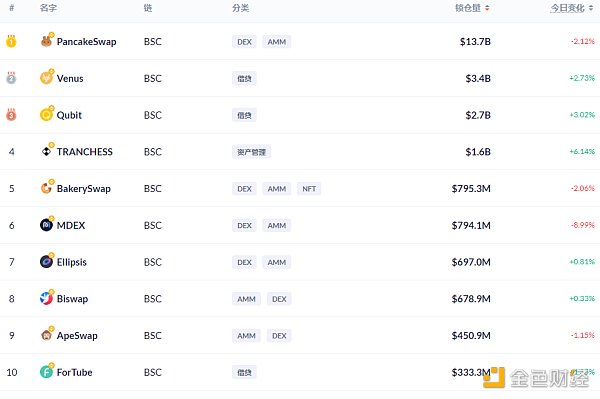Open the BakerySwap project name

tap(84, 189)
